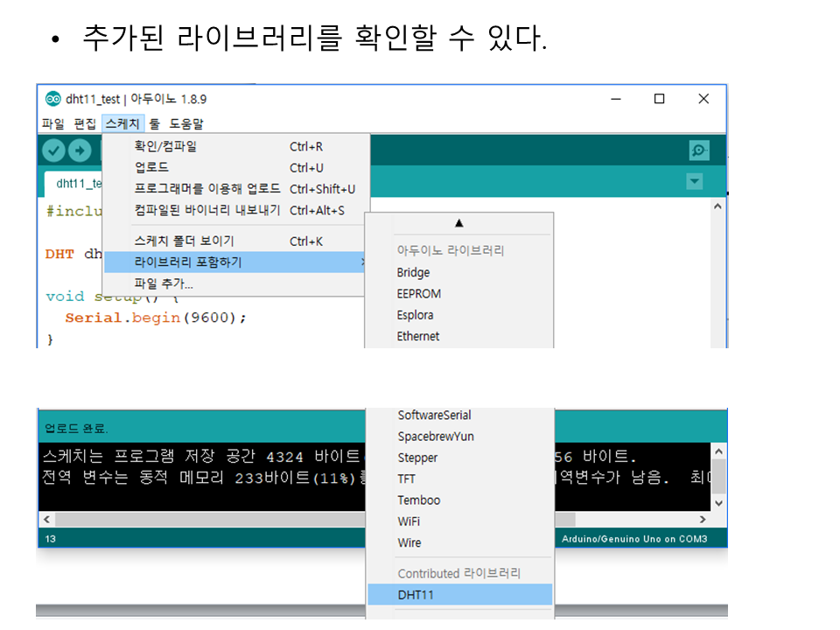840x630 pixels.
Task: Select 업로드 menu entry
Action: [x=235, y=168]
